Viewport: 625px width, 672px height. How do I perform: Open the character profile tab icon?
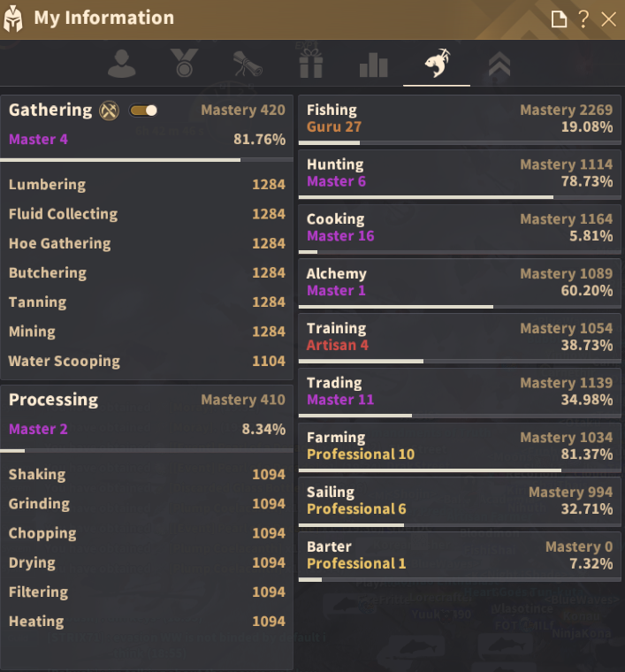(x=121, y=64)
